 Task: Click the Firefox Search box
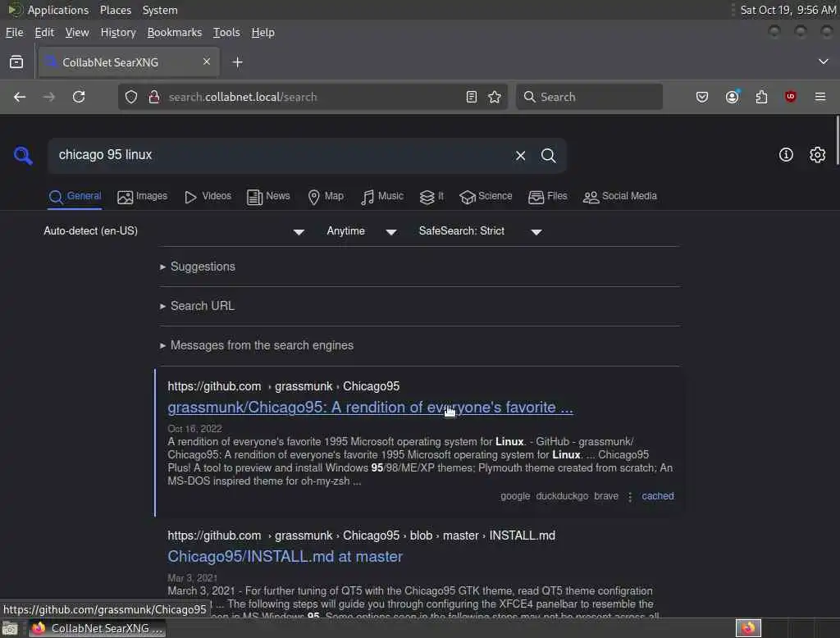pos(589,97)
